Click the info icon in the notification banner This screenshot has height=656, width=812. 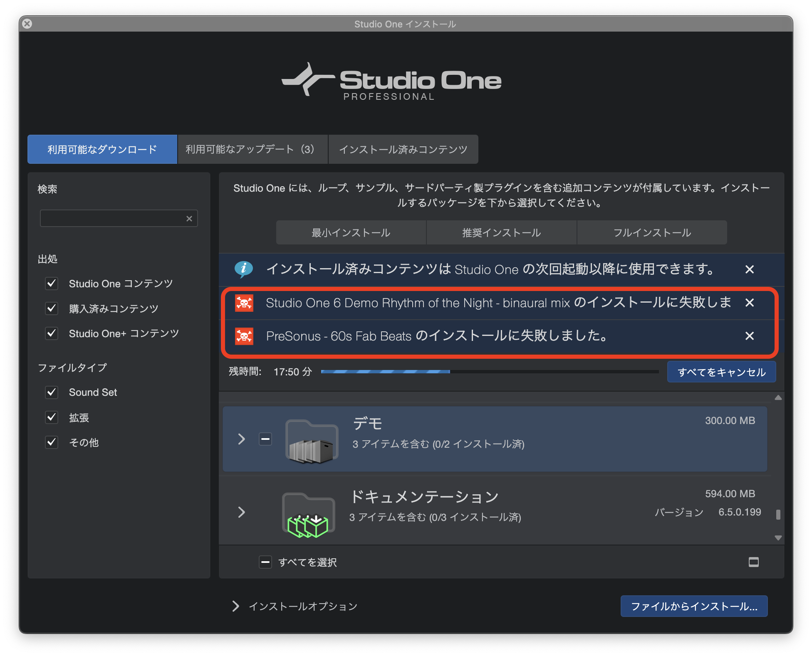pos(243,269)
